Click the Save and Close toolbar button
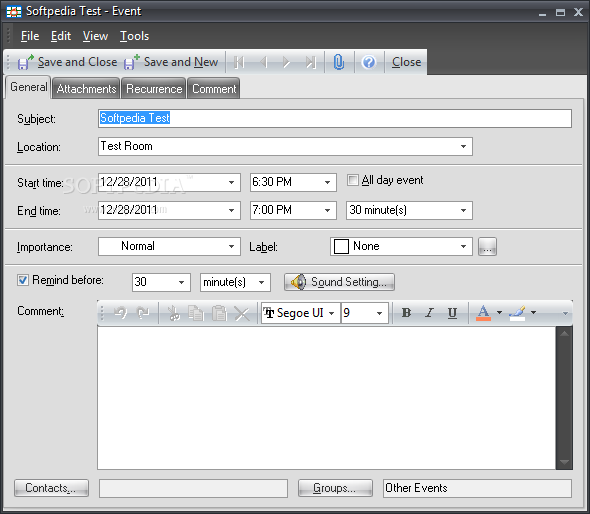The image size is (590, 514). click(67, 62)
